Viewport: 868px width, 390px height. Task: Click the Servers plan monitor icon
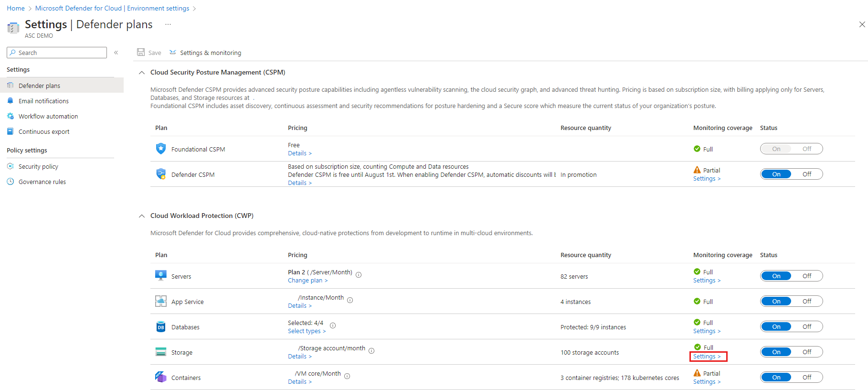coord(161,276)
